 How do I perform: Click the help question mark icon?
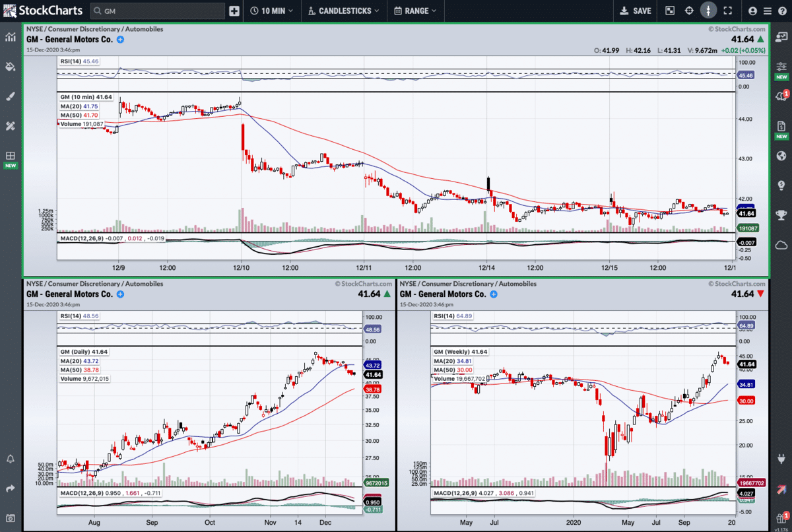tap(781, 11)
